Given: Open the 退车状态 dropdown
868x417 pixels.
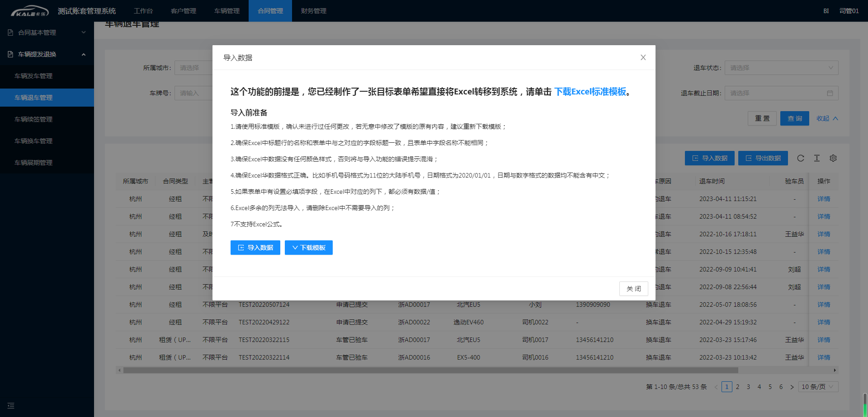Looking at the screenshot, I should coord(781,68).
